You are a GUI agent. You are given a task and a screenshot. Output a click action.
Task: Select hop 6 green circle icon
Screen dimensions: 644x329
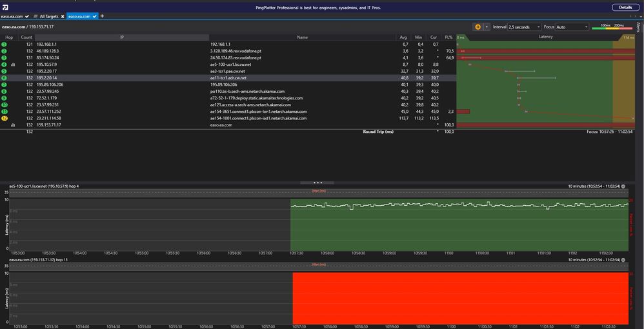pyautogui.click(x=5, y=77)
